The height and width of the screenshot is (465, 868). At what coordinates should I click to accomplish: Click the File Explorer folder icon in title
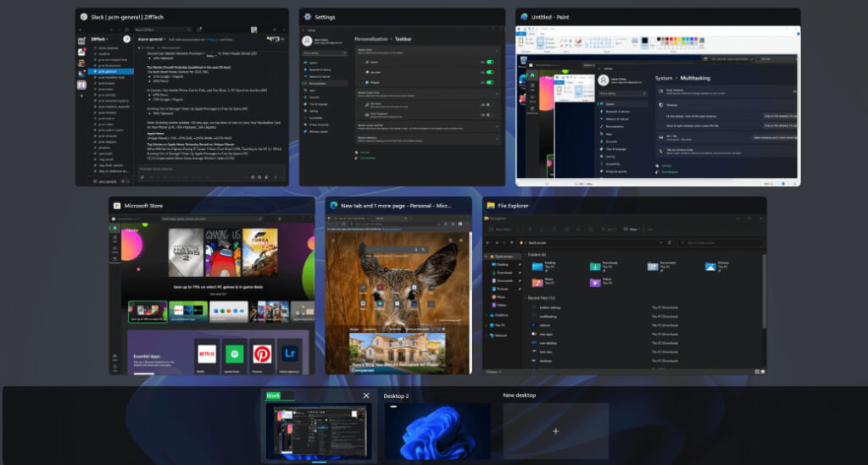(491, 206)
